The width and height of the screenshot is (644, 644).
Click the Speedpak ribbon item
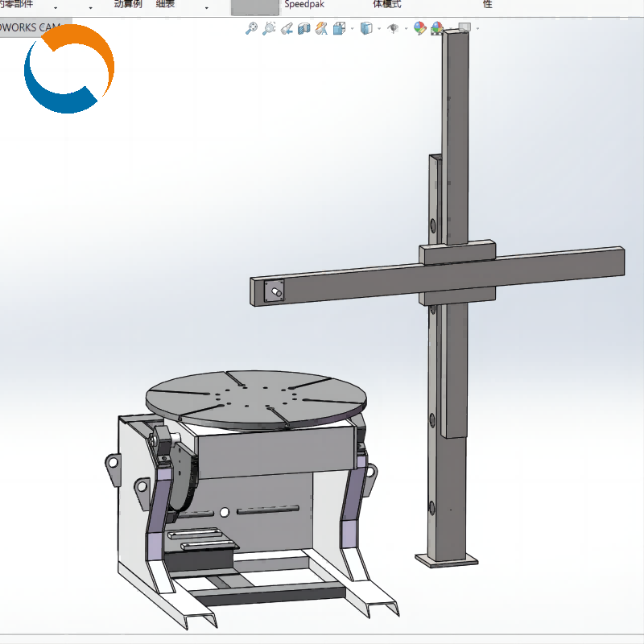point(304,4)
